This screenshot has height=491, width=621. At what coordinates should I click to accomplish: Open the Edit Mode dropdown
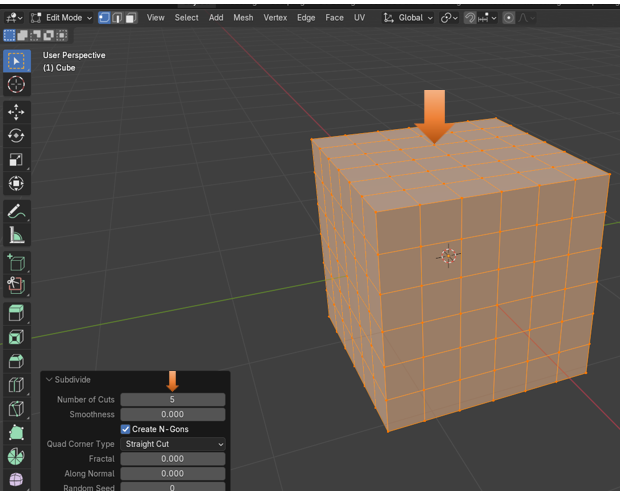(x=62, y=18)
